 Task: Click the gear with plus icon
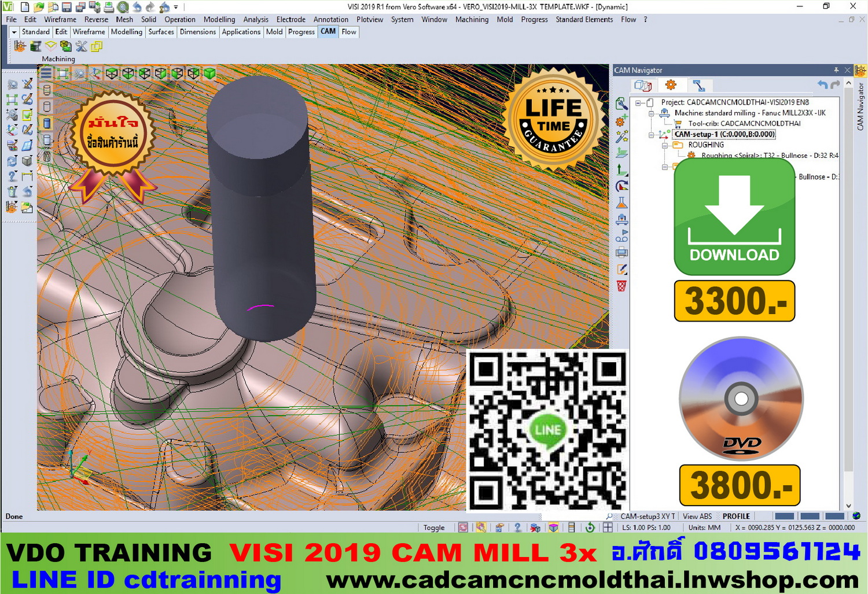[x=621, y=121]
